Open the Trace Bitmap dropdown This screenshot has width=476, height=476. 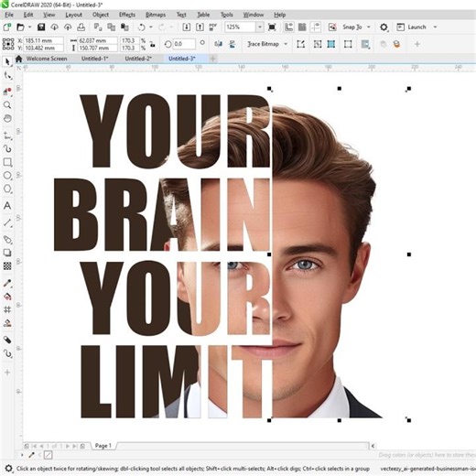[286, 44]
